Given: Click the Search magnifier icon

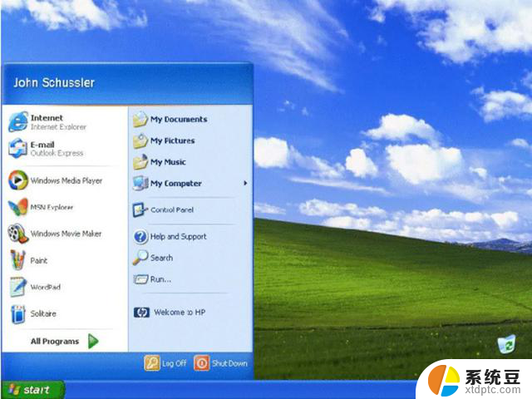Looking at the screenshot, I should point(140,258).
